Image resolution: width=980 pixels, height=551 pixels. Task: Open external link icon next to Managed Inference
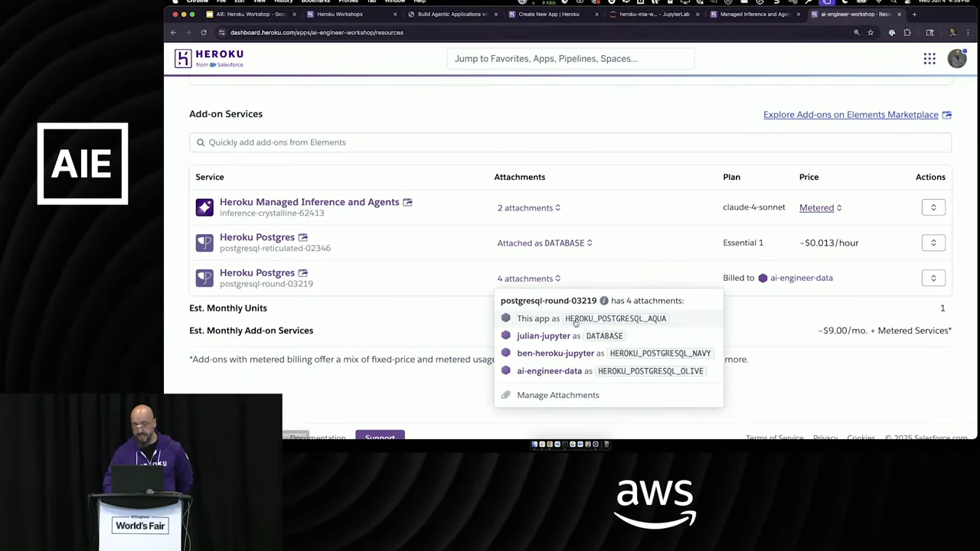pos(407,202)
